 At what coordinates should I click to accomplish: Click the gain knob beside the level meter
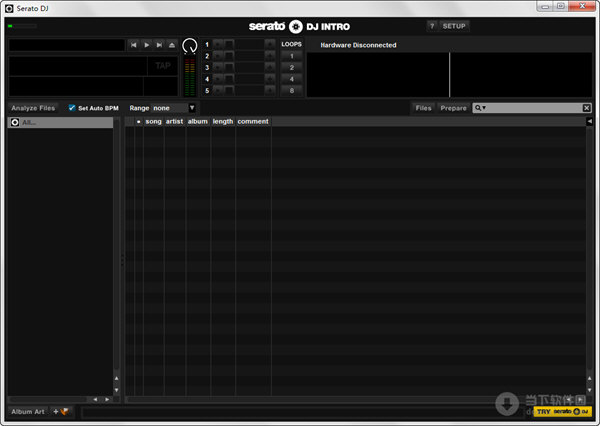click(x=189, y=46)
